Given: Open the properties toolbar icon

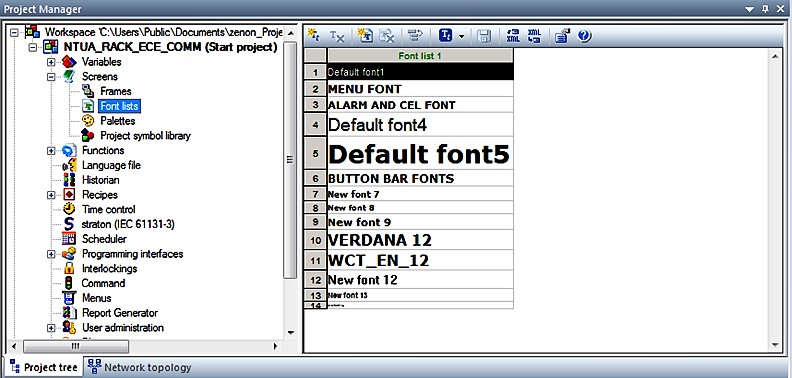Looking at the screenshot, I should click(x=562, y=35).
